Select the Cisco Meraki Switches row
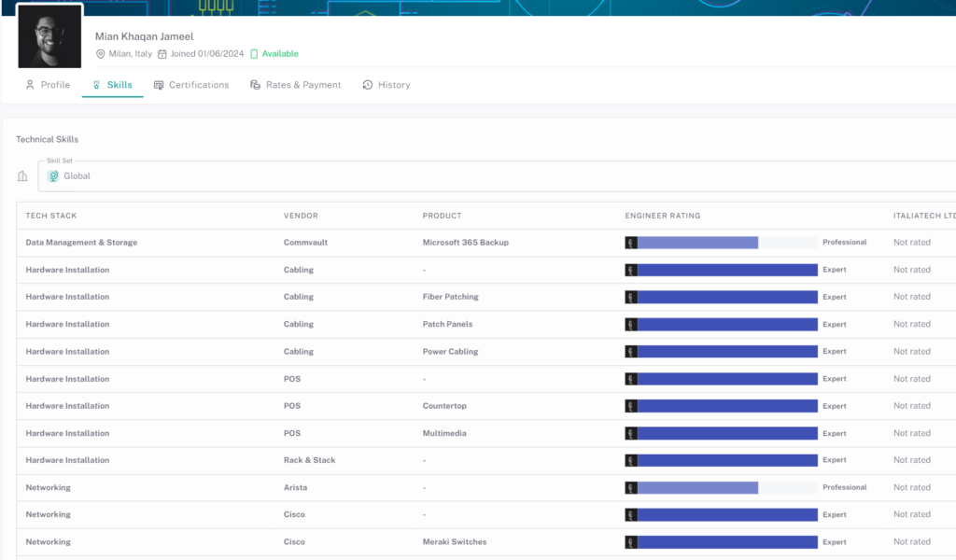 point(454,542)
